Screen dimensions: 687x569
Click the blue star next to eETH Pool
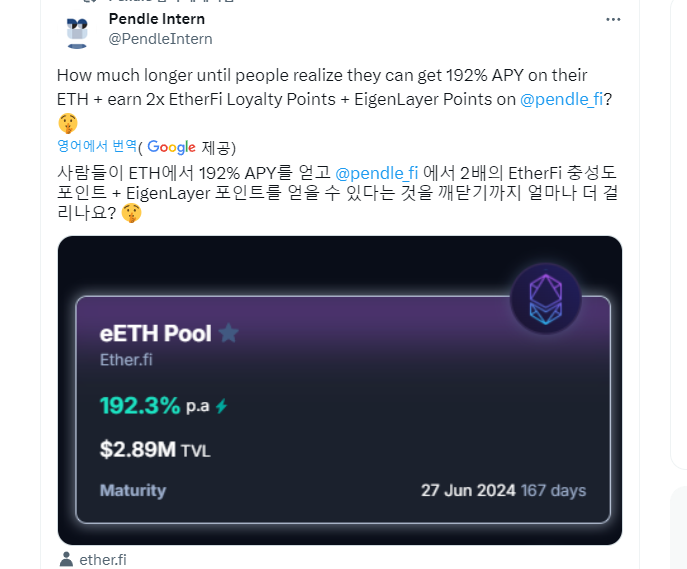(229, 333)
